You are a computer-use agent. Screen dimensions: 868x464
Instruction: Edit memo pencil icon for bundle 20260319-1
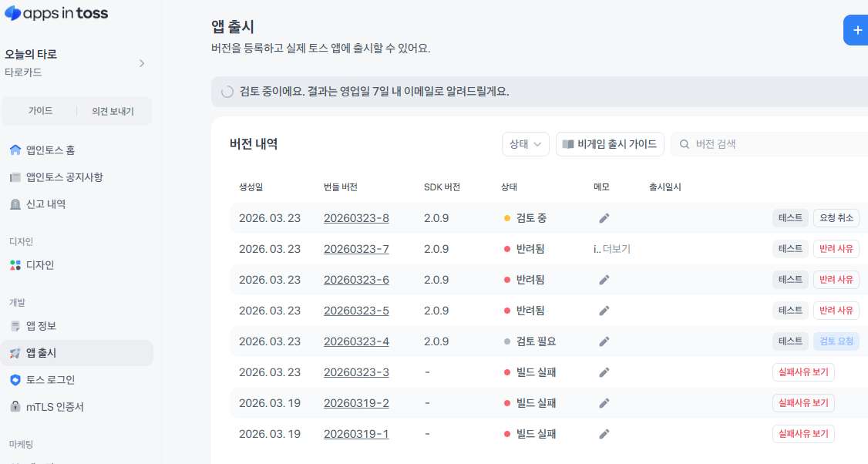(604, 434)
